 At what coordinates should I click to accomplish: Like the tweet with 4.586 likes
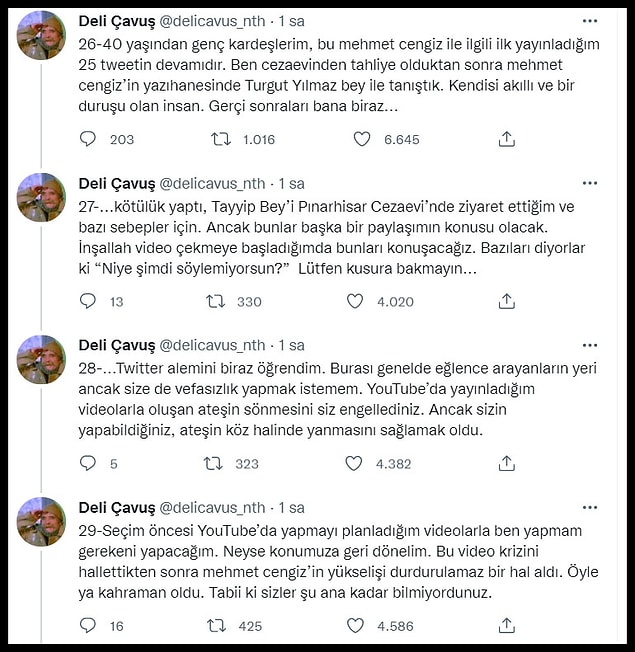(x=355, y=625)
